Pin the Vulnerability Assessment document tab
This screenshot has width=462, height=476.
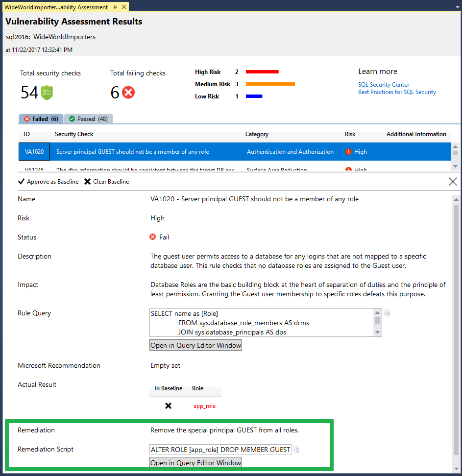coord(116,7)
